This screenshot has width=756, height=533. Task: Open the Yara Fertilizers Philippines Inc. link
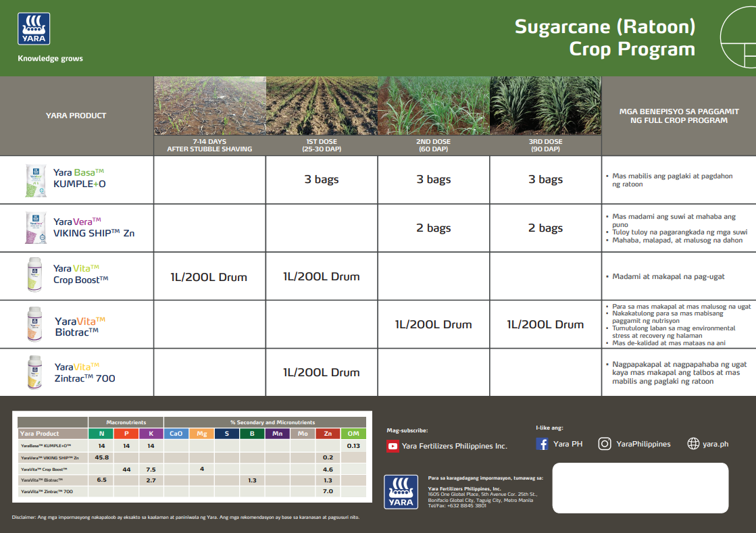pos(455,447)
